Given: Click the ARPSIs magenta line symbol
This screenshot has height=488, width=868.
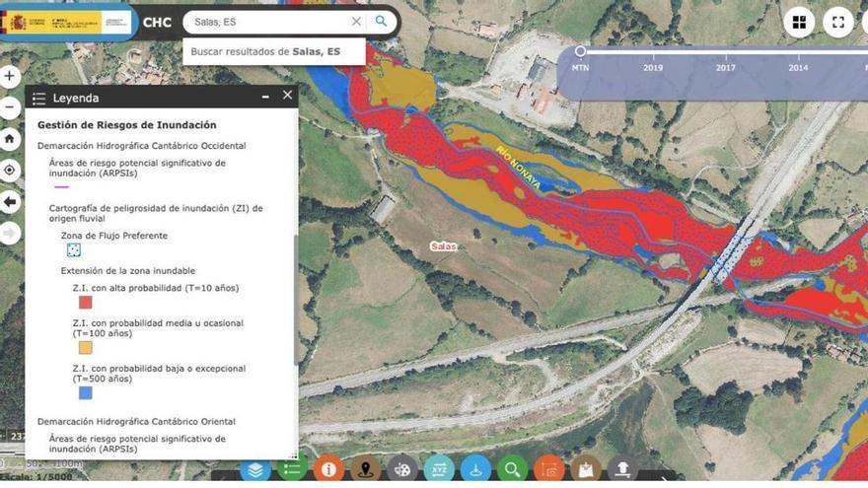Looking at the screenshot, I should coord(61,187).
